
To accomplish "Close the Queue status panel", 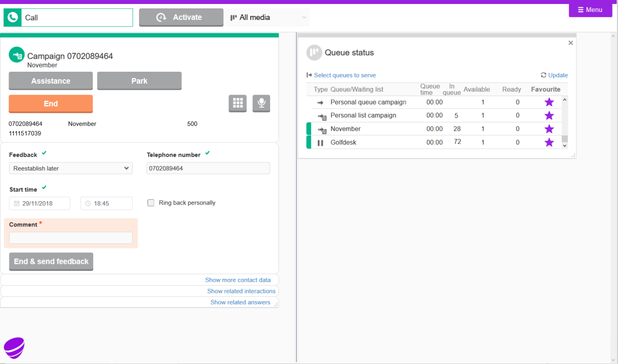I will 571,43.
